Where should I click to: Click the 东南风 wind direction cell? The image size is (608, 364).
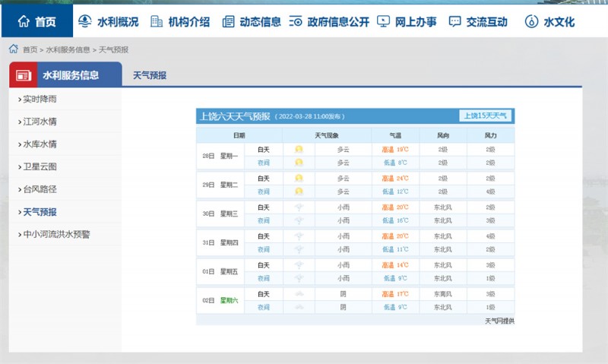(x=443, y=294)
